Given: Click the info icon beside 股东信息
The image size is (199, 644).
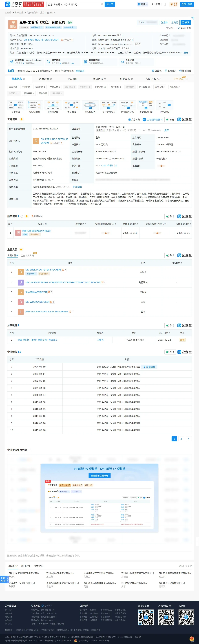Looking at the screenshot, I should click(x=22, y=216).
